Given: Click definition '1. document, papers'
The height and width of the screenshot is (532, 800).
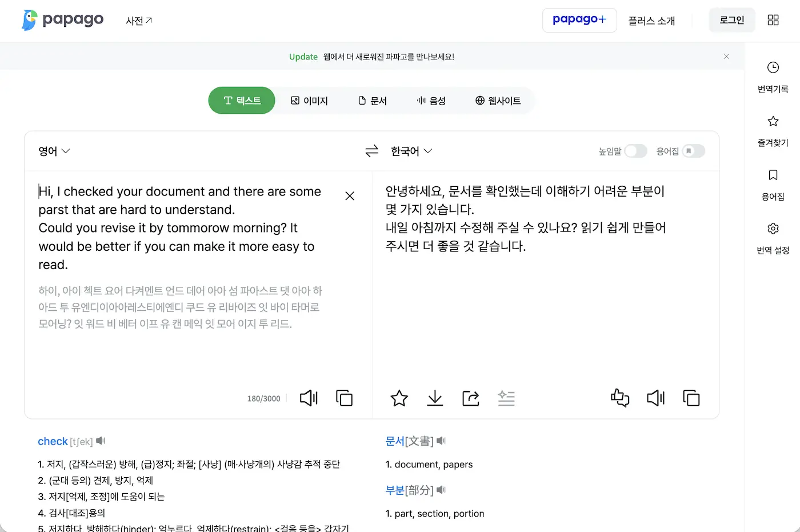Looking at the screenshot, I should (x=429, y=465).
